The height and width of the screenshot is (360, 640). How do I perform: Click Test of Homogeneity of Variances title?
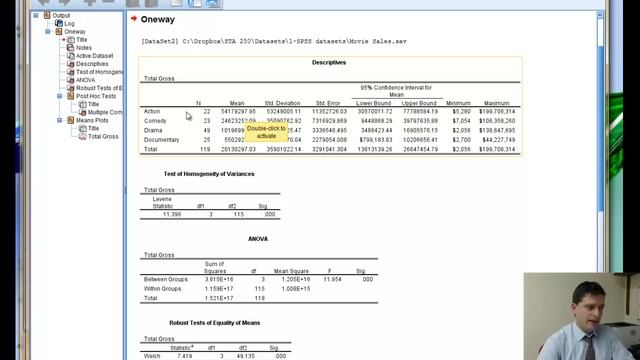(209, 174)
